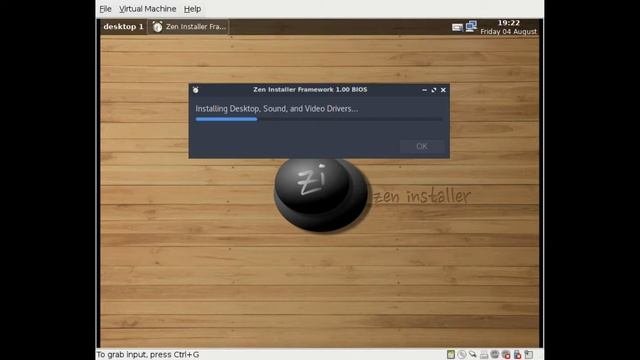Open the Help menu
Viewport: 640px width, 360px height.
(x=192, y=9)
